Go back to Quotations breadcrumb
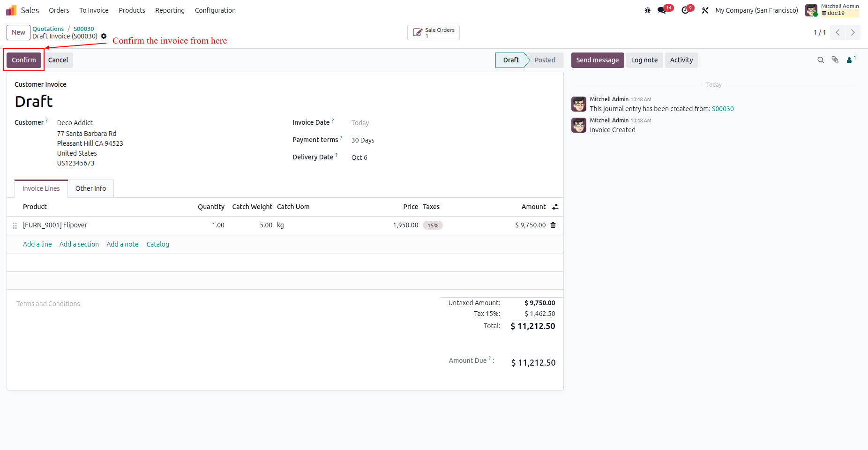This screenshot has height=450, width=868. (x=48, y=29)
